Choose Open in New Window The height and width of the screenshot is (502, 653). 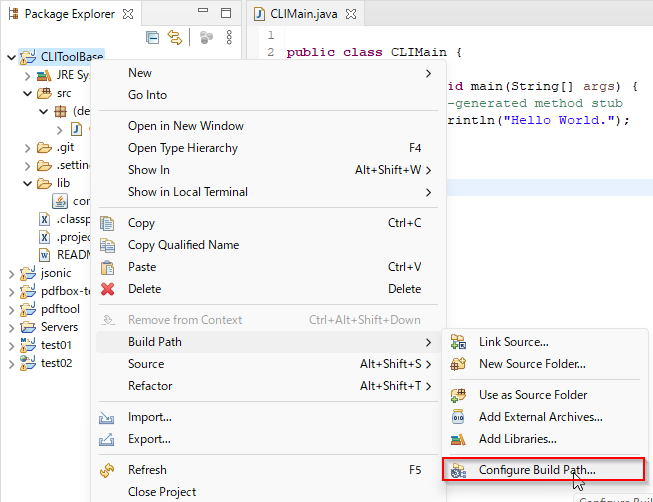269,126
